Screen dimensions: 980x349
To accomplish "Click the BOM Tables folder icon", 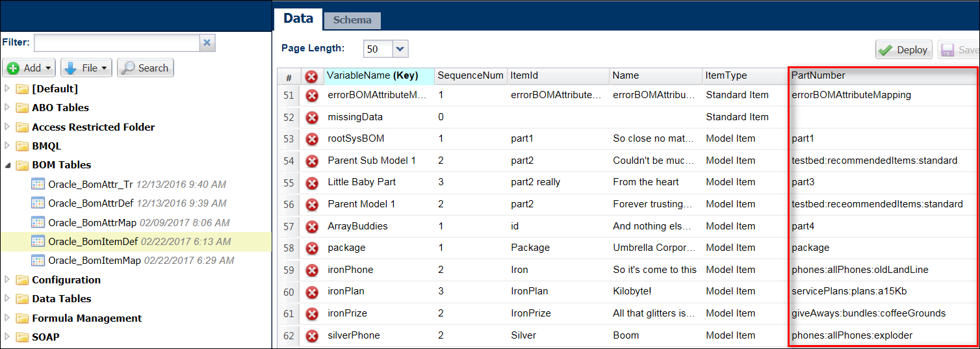I will click(x=22, y=165).
